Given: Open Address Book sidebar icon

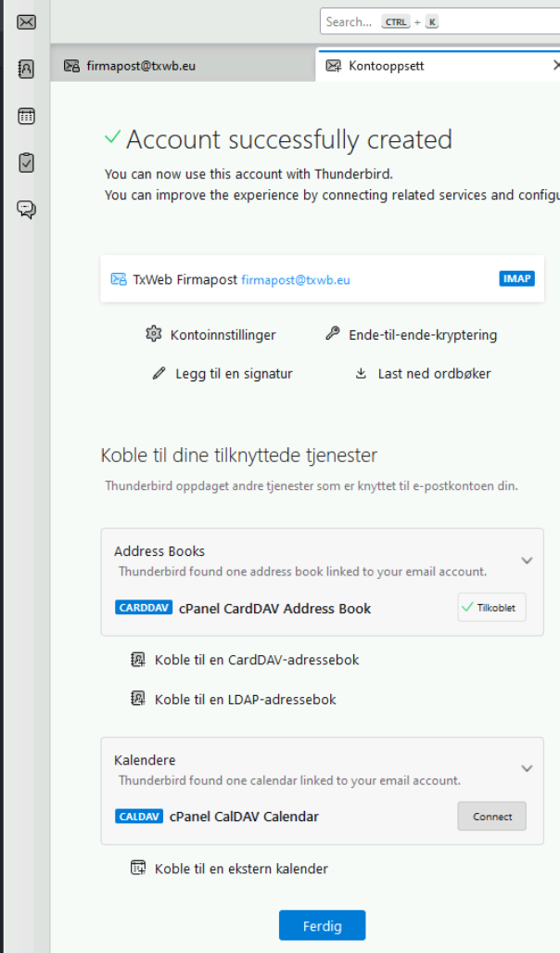Looking at the screenshot, I should coord(26,68).
